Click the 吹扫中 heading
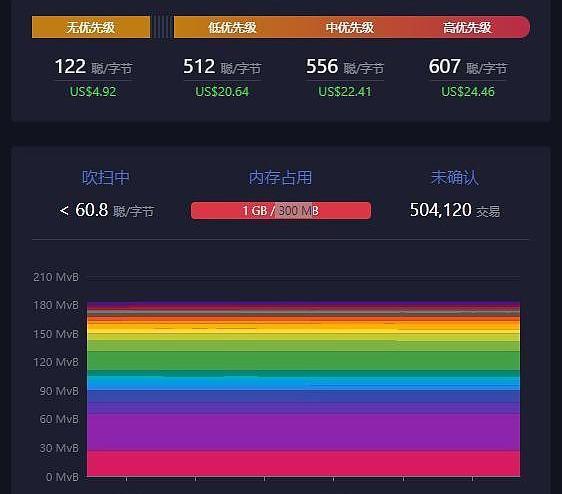The width and height of the screenshot is (562, 494). point(105,177)
